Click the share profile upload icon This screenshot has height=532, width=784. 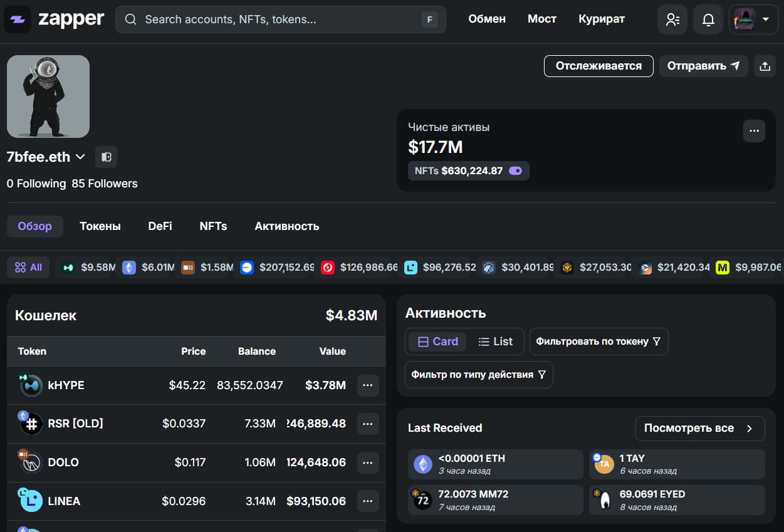[x=765, y=66]
